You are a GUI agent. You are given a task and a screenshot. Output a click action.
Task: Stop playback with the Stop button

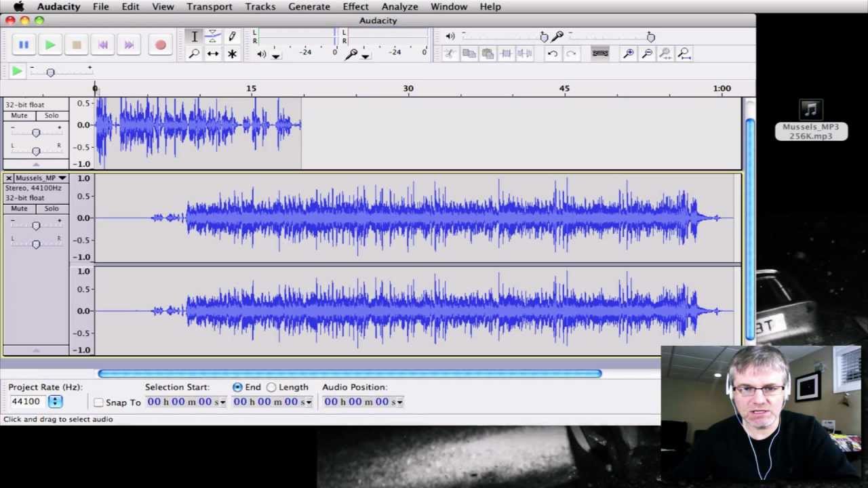click(77, 45)
